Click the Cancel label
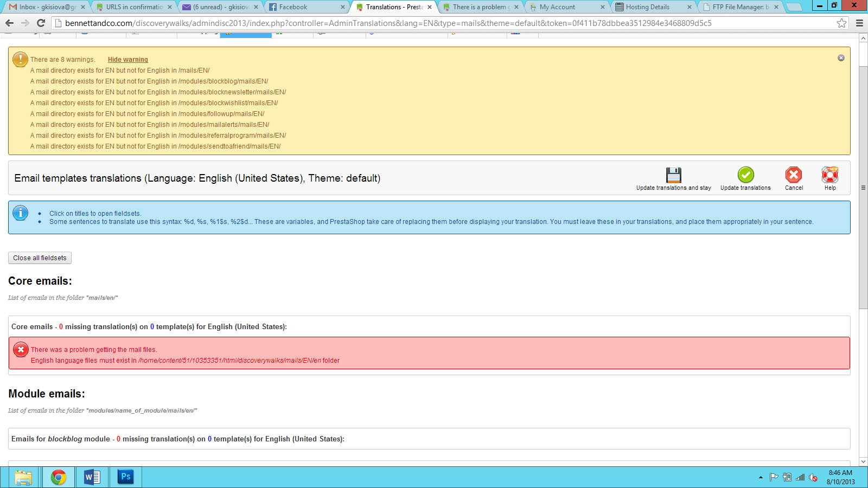868x488 pixels. [x=794, y=188]
